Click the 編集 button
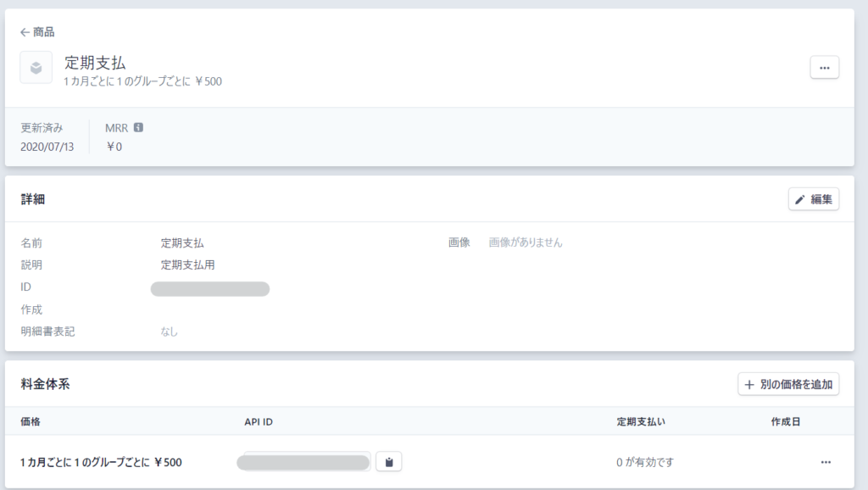Screen dimensions: 868x490 813,199
